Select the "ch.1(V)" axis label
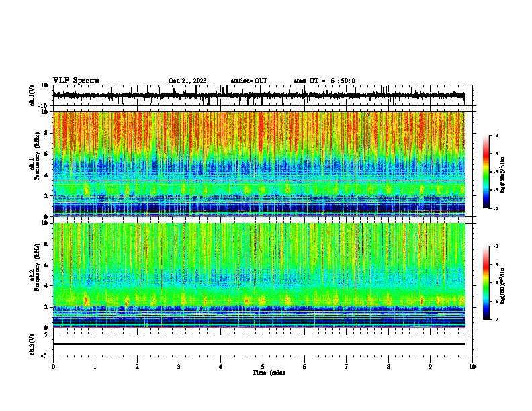 pos(32,95)
